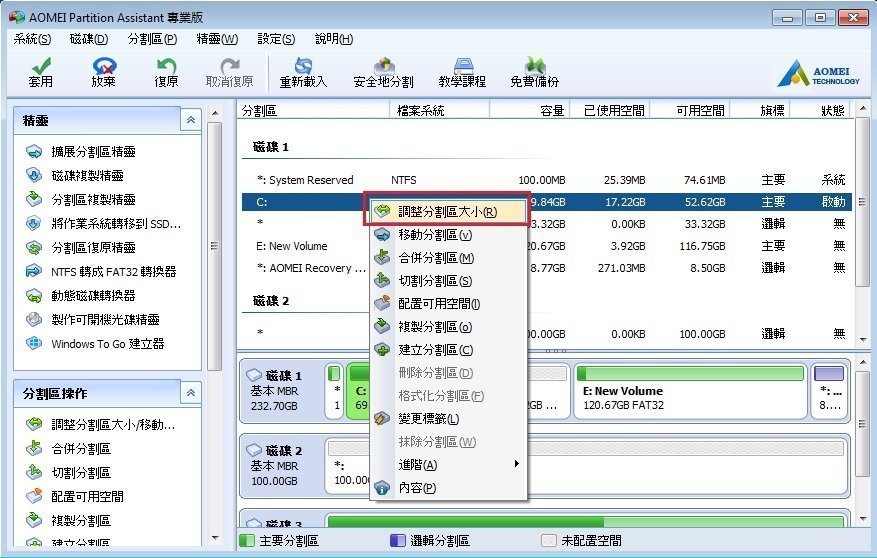The width and height of the screenshot is (877, 558).
Task: Click the 未配置空間 legend swatch
Action: coord(549,540)
